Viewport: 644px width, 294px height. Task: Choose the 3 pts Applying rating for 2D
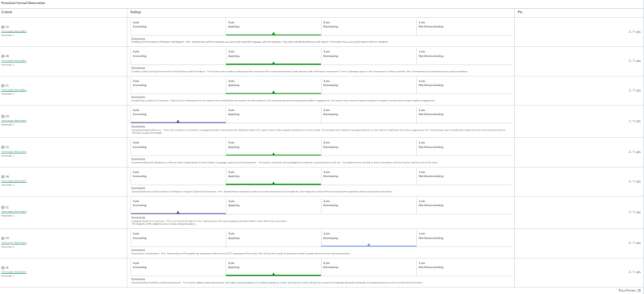273,115
